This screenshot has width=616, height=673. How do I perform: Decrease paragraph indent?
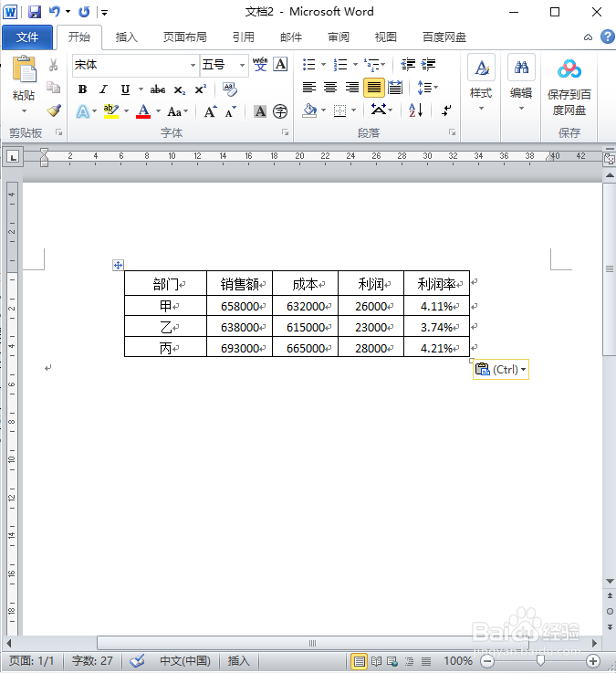[x=408, y=65]
